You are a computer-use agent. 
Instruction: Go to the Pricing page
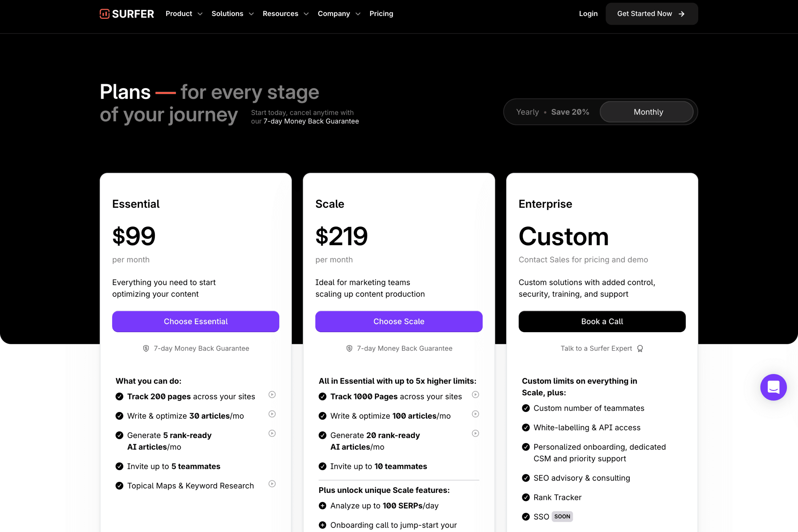381,14
